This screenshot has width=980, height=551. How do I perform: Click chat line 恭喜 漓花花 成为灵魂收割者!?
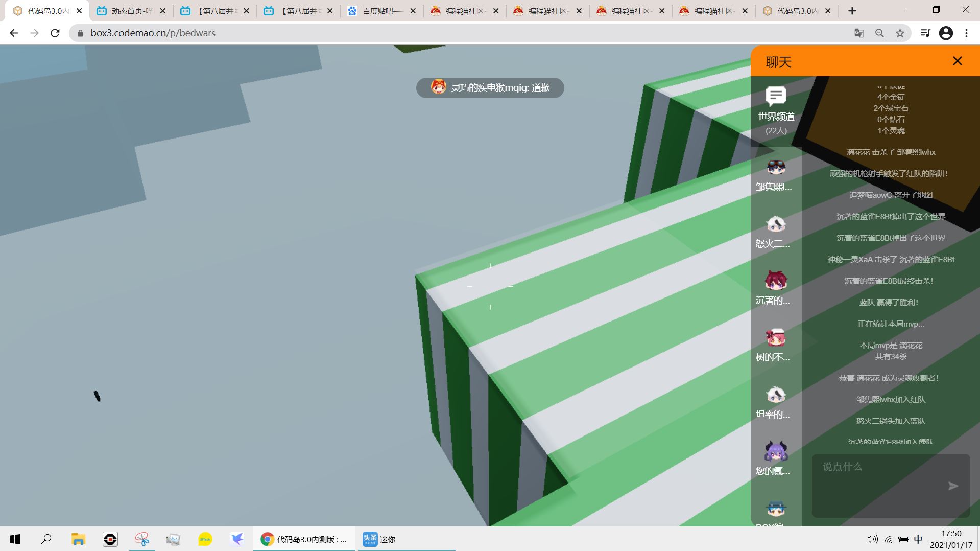(889, 378)
